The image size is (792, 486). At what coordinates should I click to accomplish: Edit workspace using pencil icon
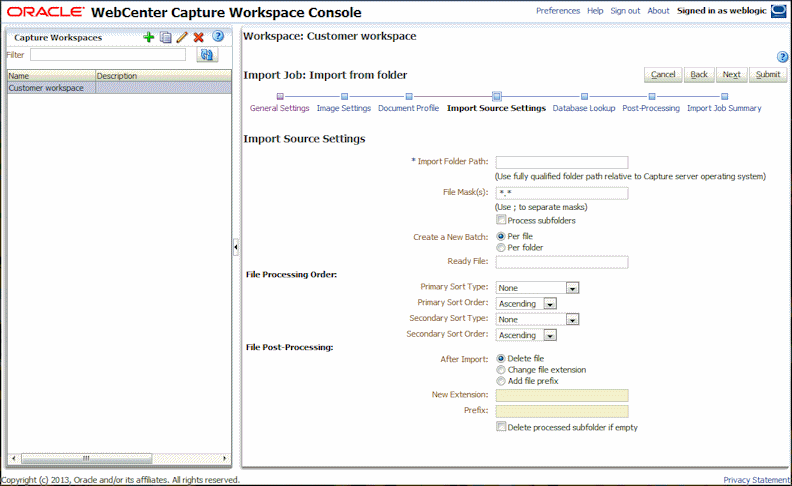click(182, 37)
